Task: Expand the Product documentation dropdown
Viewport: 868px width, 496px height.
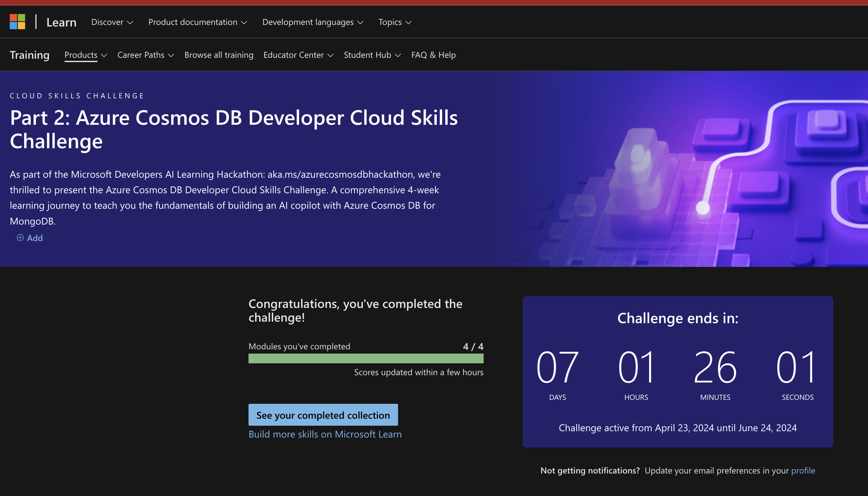Action: 197,22
